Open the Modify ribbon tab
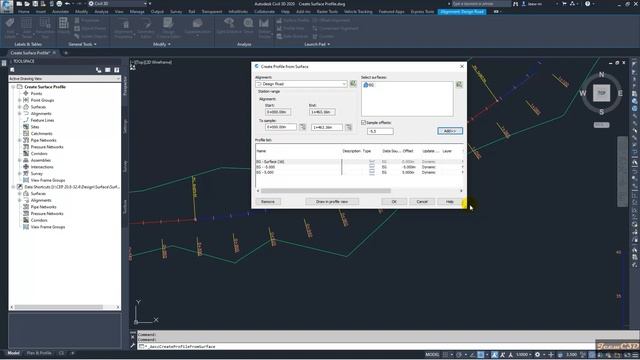 point(81,12)
